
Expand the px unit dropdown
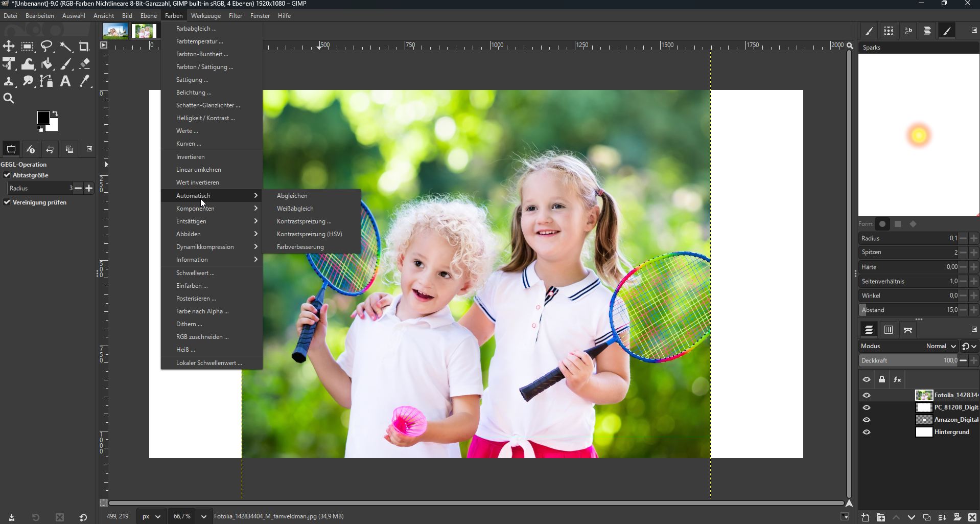[157, 516]
